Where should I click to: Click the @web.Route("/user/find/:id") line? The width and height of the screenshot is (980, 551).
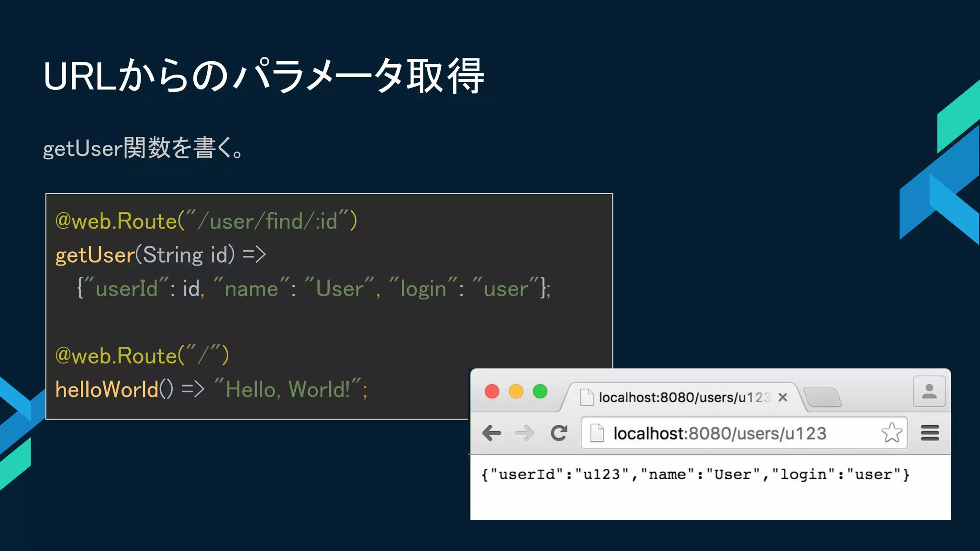[x=206, y=221]
